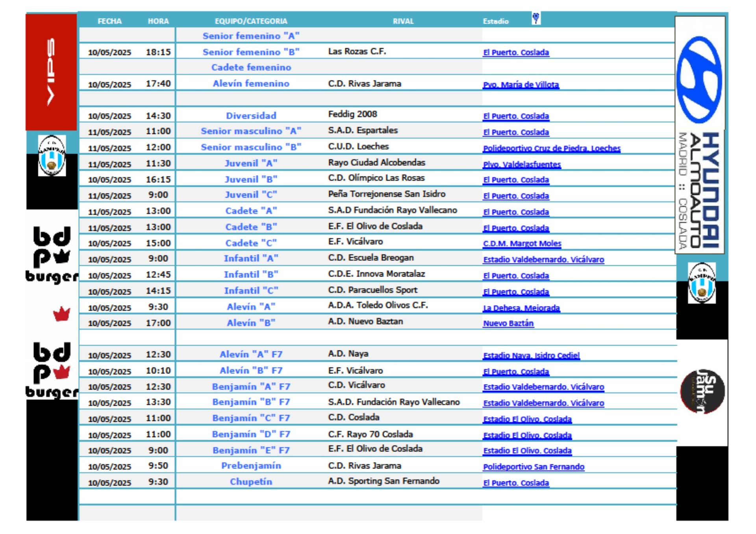The width and height of the screenshot is (756, 534).
Task: Click the lower bdp burger logo
Action: 52,371
